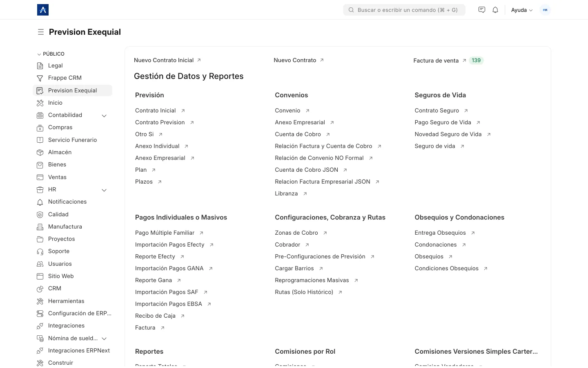Open Frappe CRM funnel icon in sidebar
Screen dimensions: 588x368
coord(40,78)
